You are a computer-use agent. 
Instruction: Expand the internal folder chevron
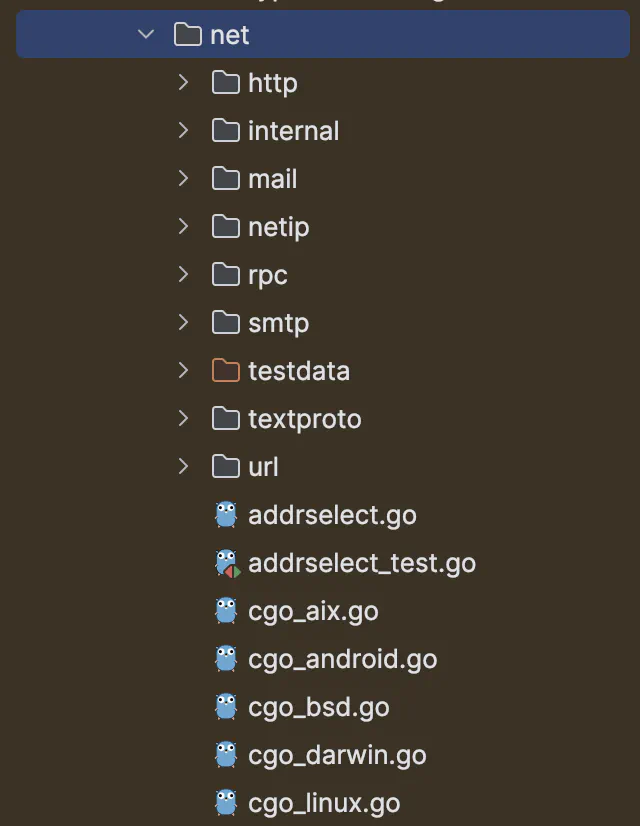[183, 131]
